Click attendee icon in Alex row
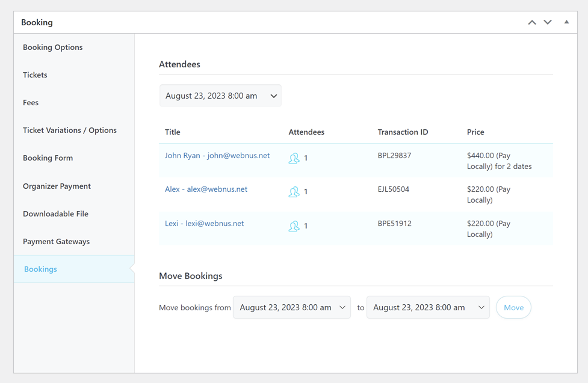The height and width of the screenshot is (383, 588). click(x=294, y=192)
